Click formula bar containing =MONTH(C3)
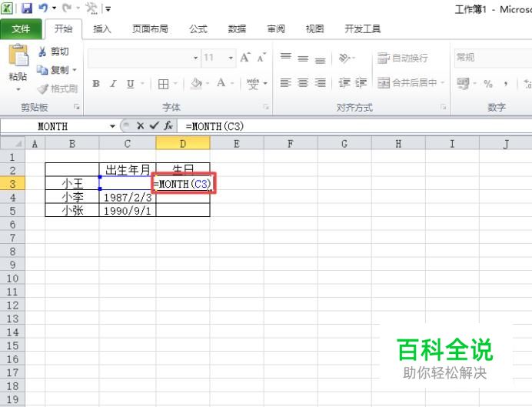 354,126
